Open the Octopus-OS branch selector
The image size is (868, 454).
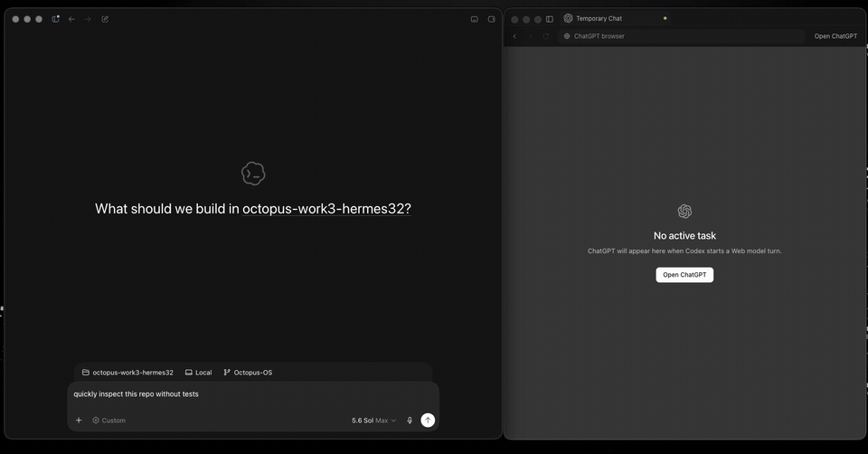point(248,373)
